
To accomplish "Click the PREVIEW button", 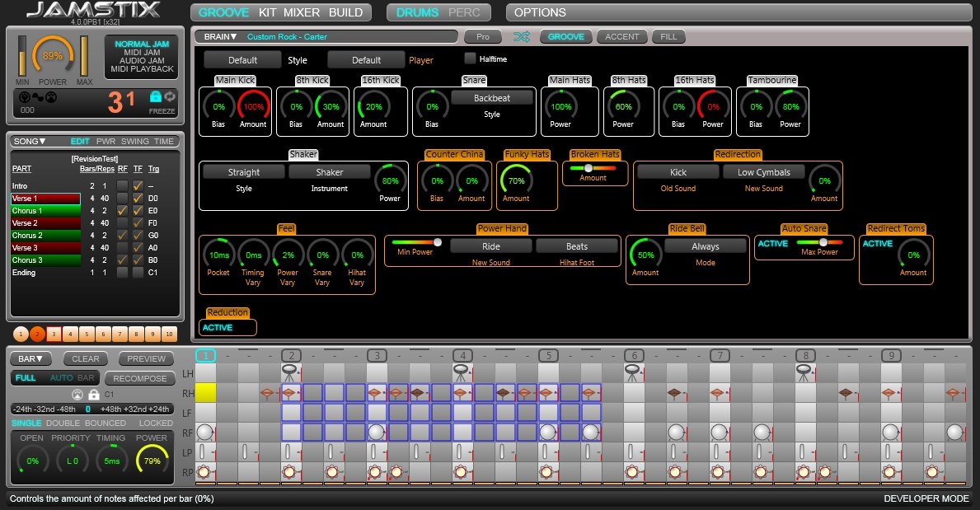I will (x=146, y=358).
